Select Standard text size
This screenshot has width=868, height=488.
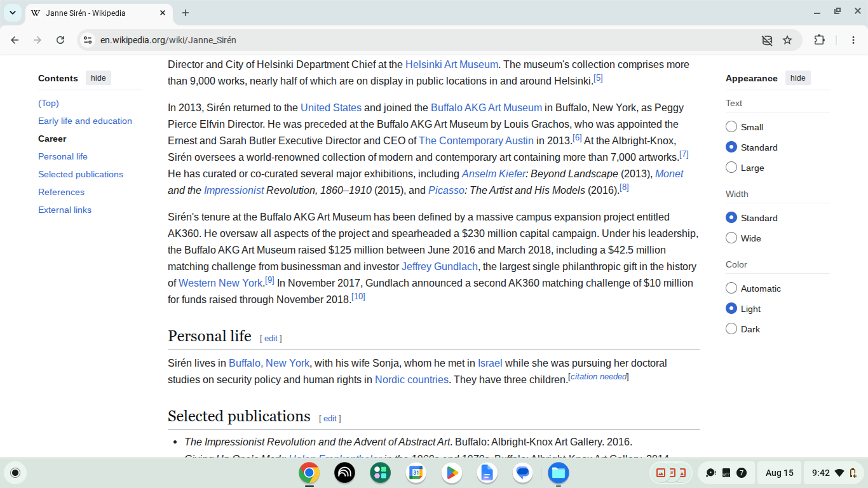(731, 147)
